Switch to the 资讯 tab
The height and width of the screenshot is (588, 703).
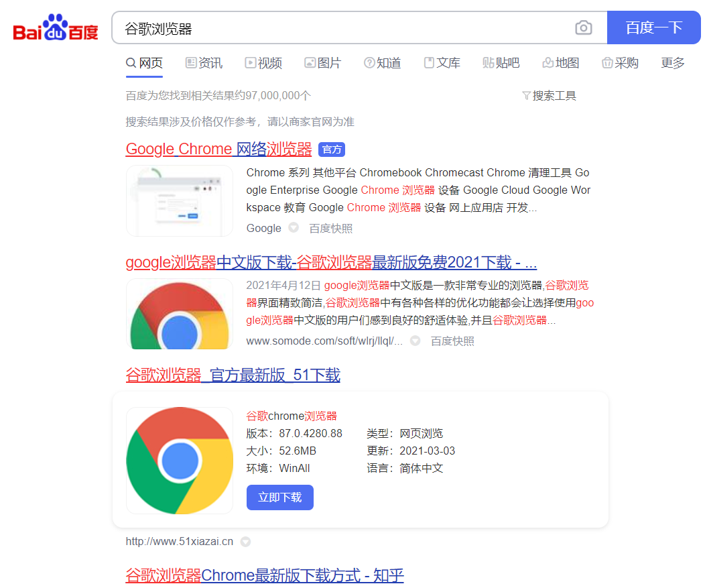click(x=204, y=63)
